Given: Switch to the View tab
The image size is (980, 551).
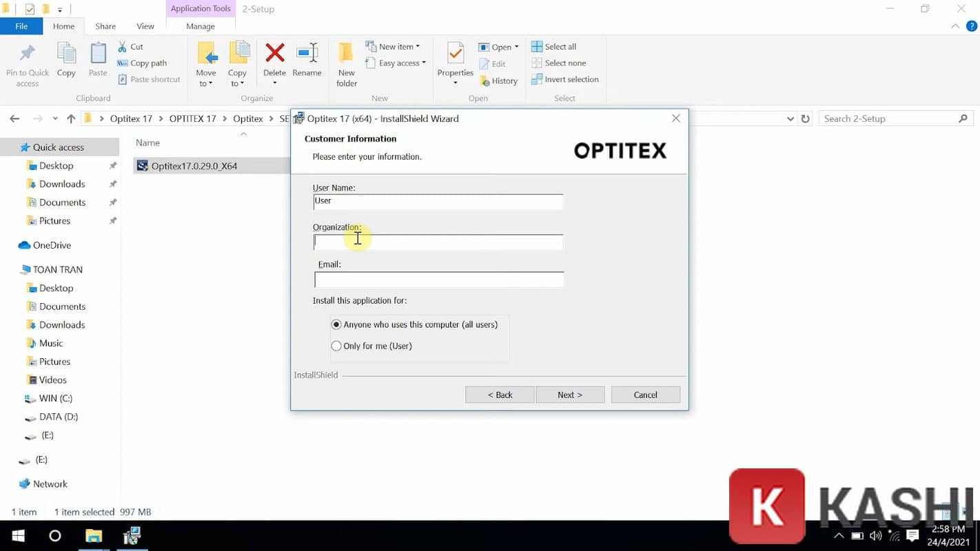Looking at the screenshot, I should pyautogui.click(x=145, y=26).
